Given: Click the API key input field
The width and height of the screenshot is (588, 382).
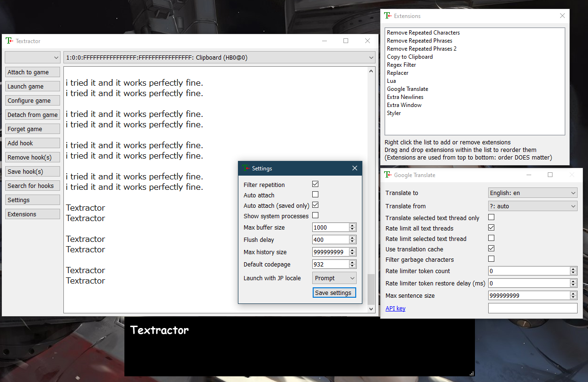Looking at the screenshot, I should pyautogui.click(x=533, y=308).
